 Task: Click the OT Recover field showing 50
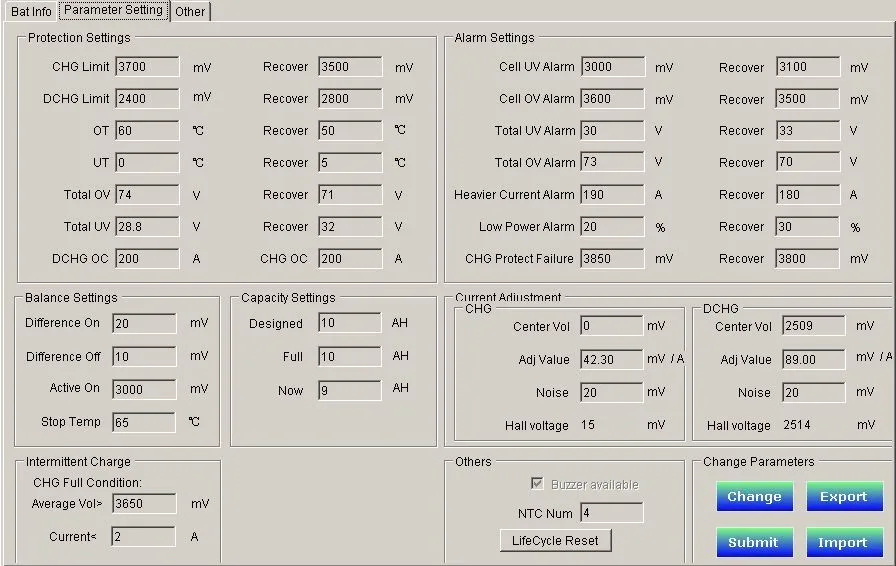[350, 130]
